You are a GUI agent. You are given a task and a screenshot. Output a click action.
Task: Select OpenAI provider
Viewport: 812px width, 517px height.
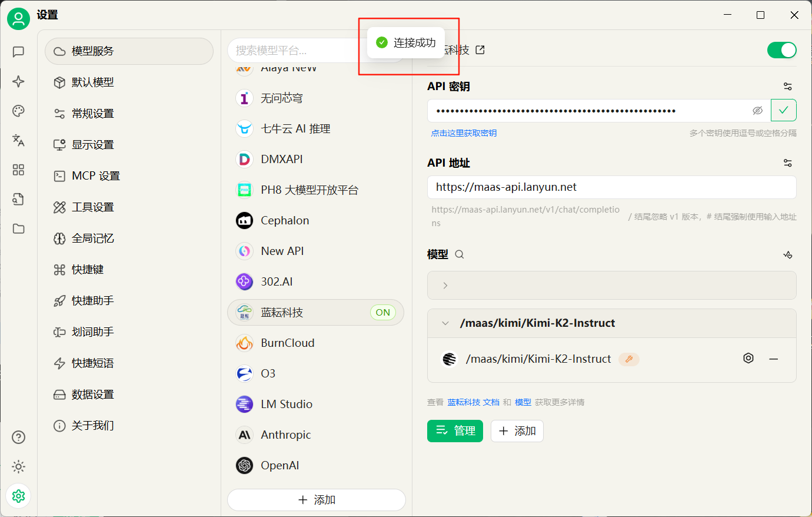pos(316,466)
